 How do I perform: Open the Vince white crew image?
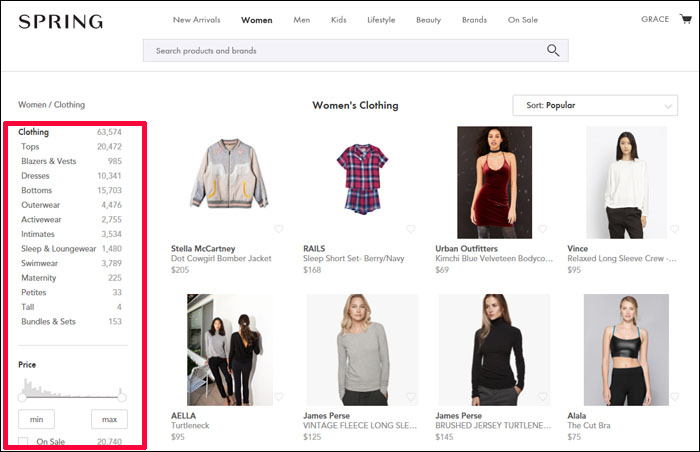626,182
